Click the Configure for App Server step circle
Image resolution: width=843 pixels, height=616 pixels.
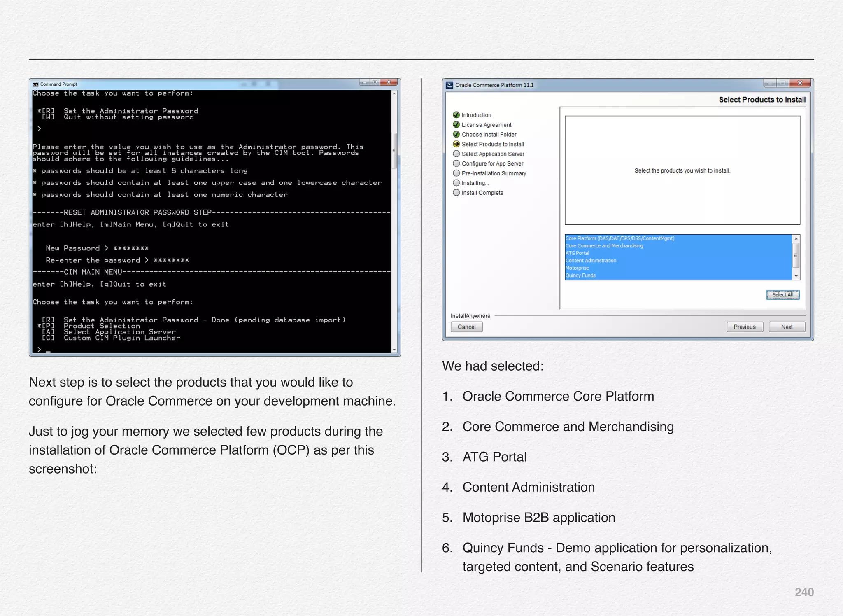456,163
